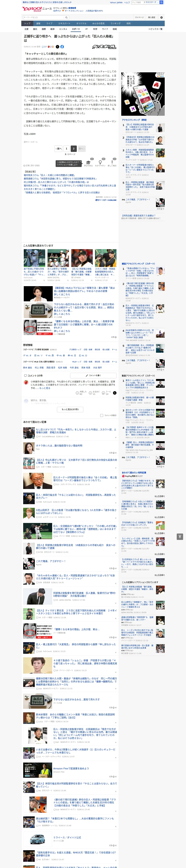Open the ランキング tab

point(115,24)
